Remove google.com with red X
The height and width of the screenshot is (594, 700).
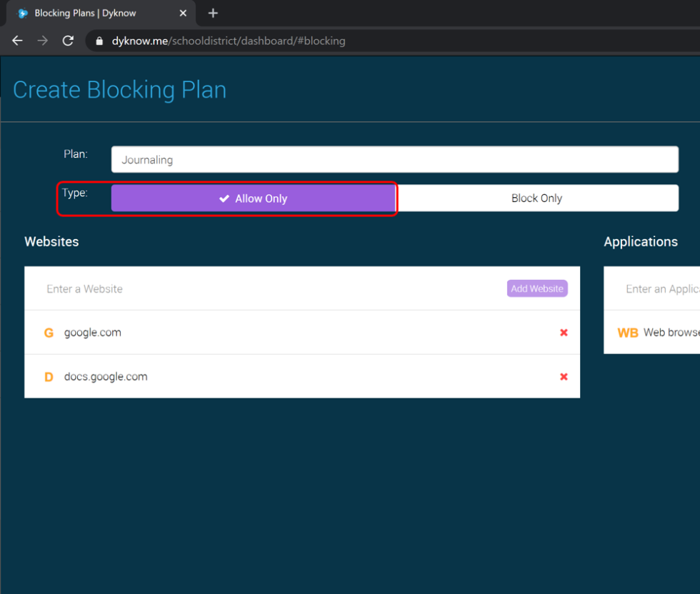tap(564, 333)
